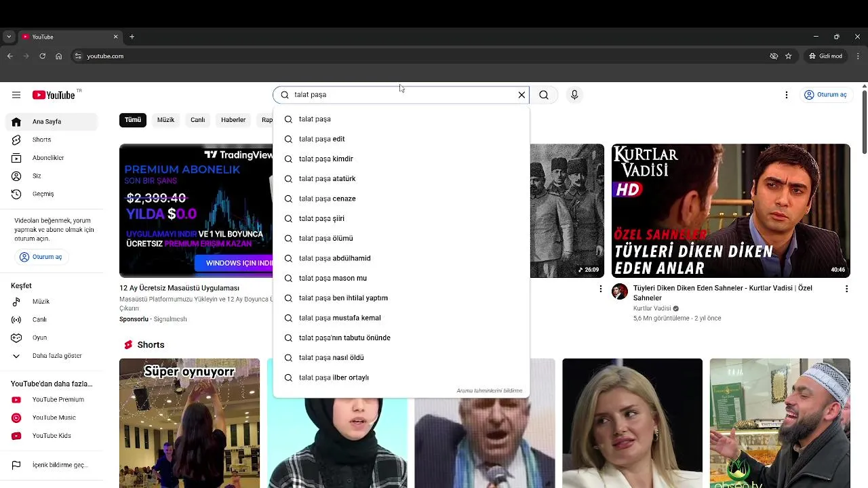Open Müzik under Keşfet
This screenshot has height=488, width=868.
[x=52, y=302]
